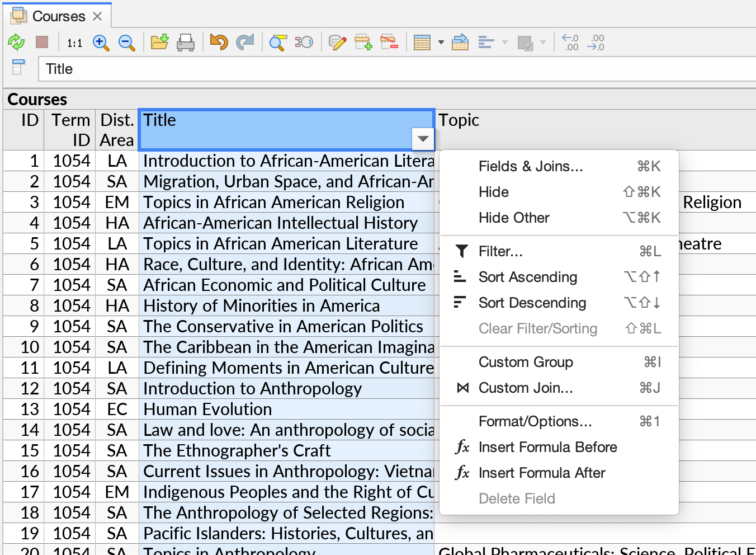The height and width of the screenshot is (555, 756).
Task: Click the refresh data icon
Action: pyautogui.click(x=16, y=42)
